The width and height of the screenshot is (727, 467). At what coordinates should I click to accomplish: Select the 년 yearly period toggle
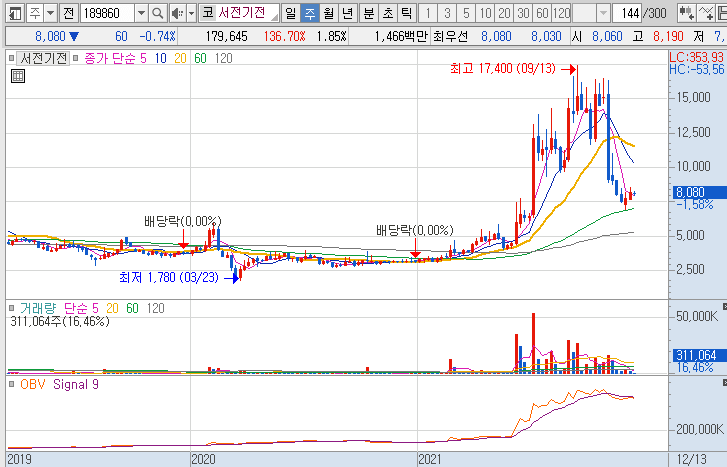pyautogui.click(x=348, y=13)
